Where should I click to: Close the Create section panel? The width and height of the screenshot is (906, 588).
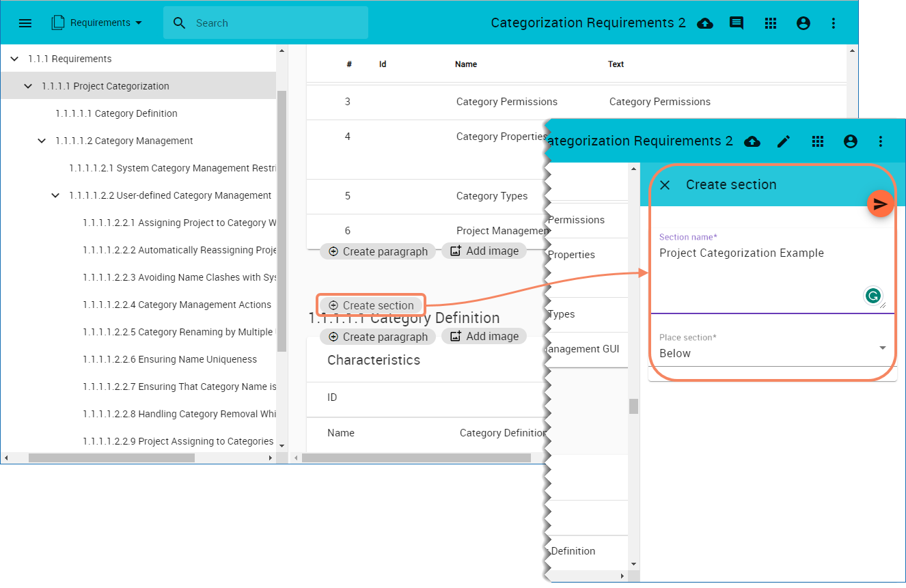tap(665, 185)
